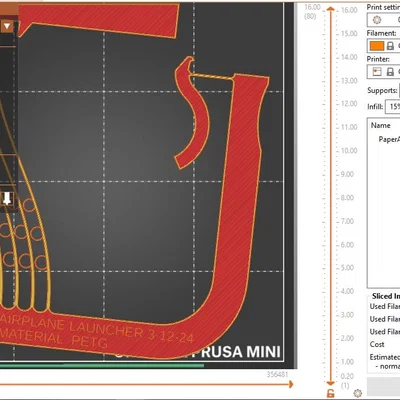The width and height of the screenshot is (400, 400).
Task: Click the horizontal move slider right arrow
Action: click(x=291, y=384)
